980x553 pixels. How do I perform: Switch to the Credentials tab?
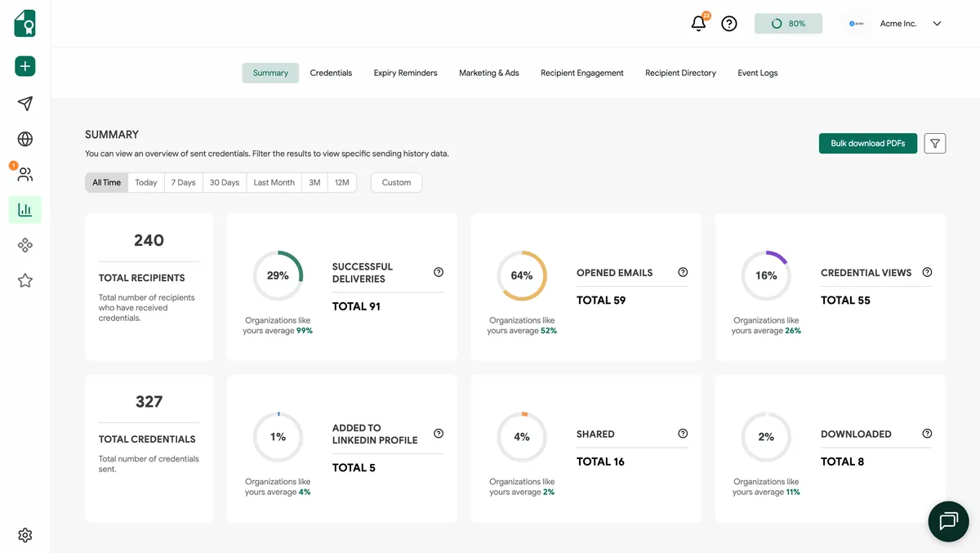[x=331, y=73]
